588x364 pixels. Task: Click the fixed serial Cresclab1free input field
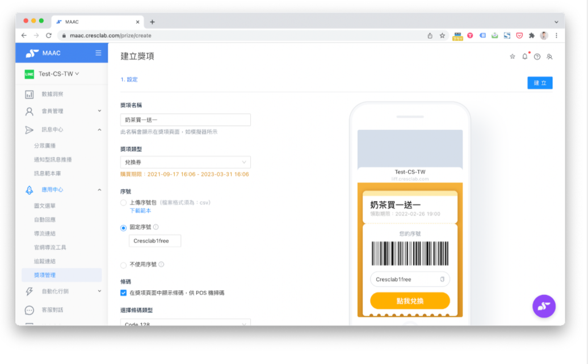[x=155, y=241]
